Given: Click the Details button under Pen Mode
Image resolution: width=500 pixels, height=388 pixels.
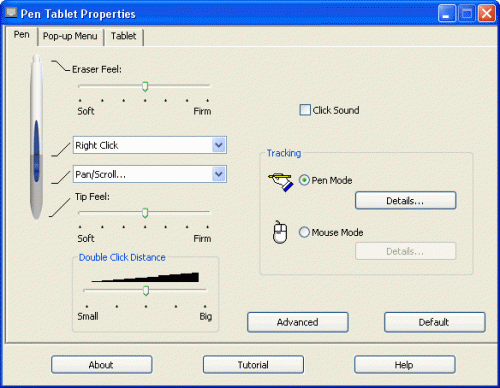Looking at the screenshot, I should (405, 200).
